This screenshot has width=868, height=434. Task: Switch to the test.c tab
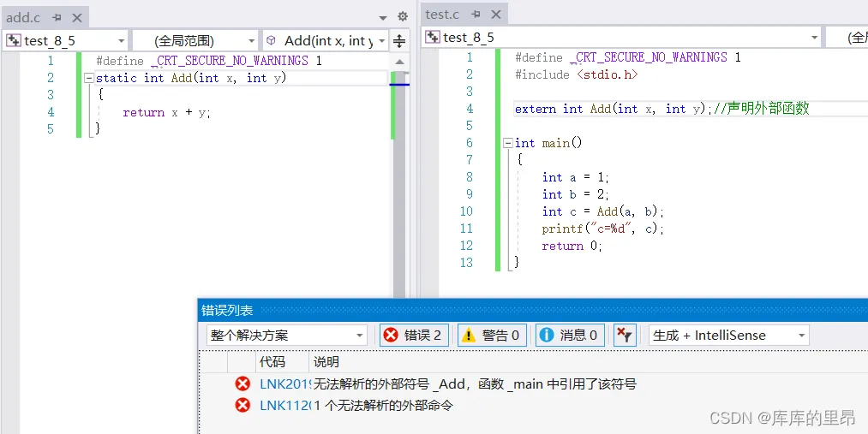442,15
